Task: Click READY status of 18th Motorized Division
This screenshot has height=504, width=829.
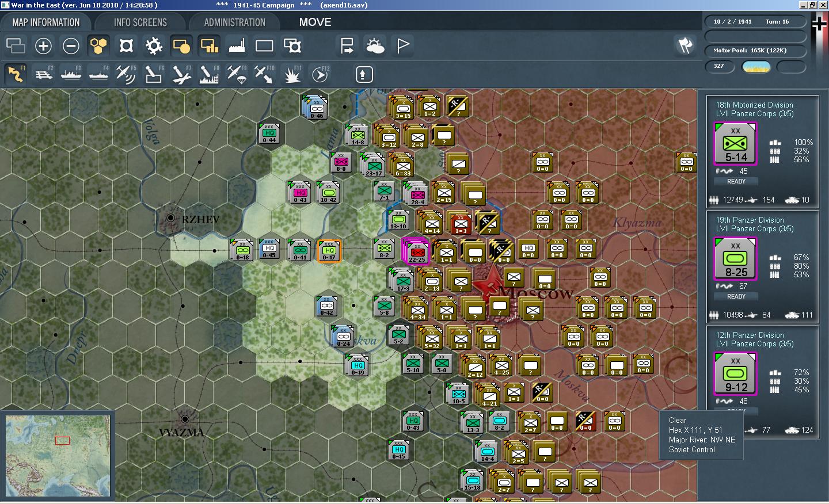Action: tap(736, 181)
